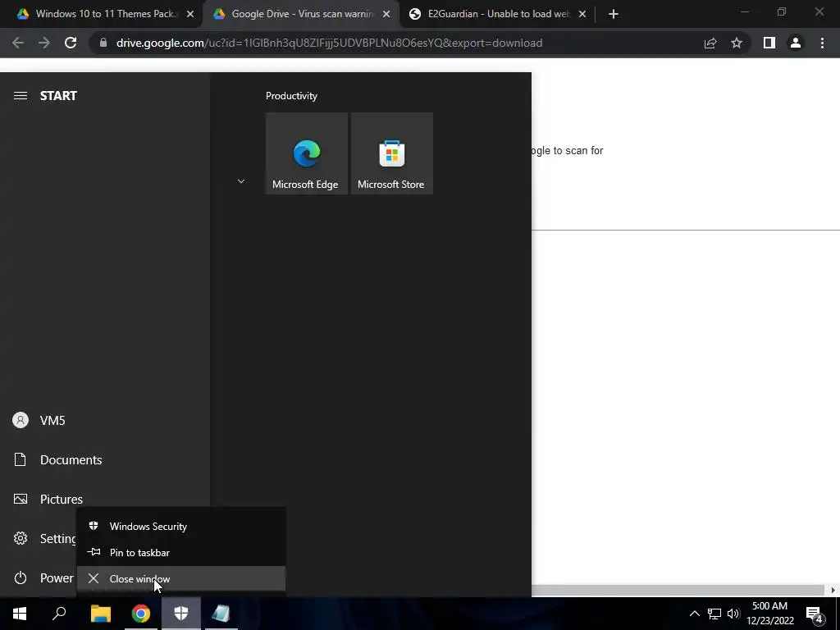Screen dimensions: 840x630
Task: Go forward in Chrome
Action: pyautogui.click(x=44, y=43)
